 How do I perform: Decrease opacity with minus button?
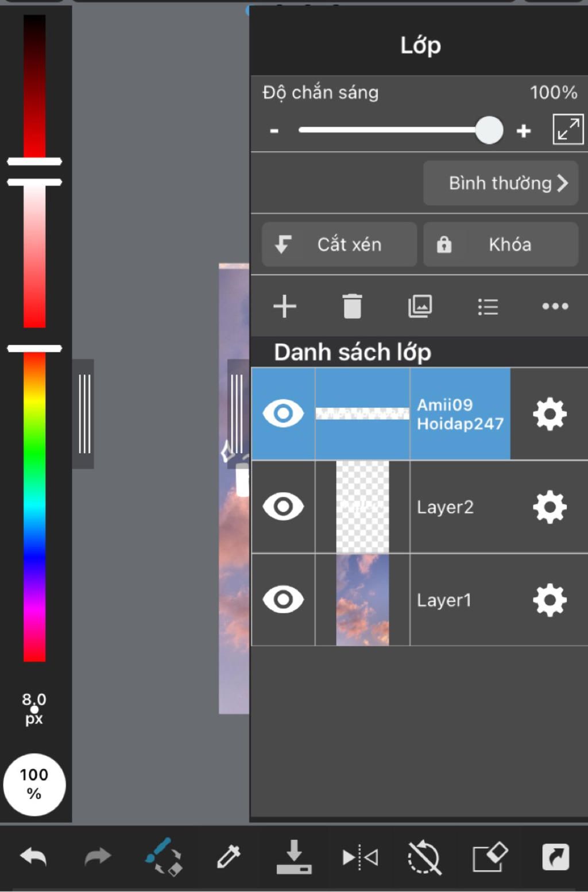274,131
